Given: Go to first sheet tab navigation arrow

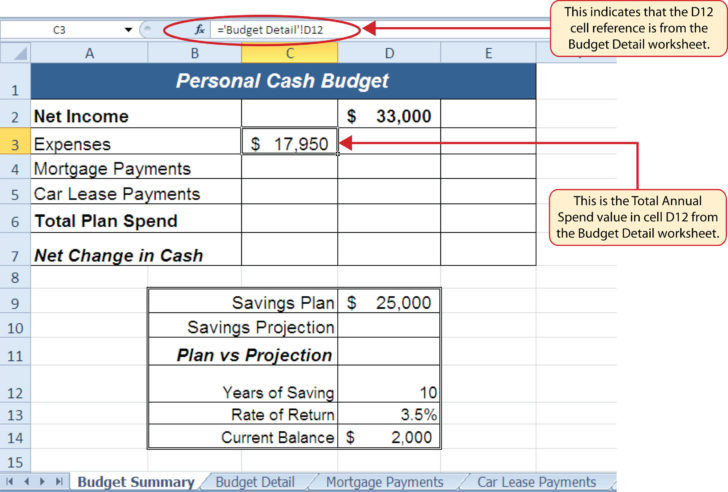Looking at the screenshot, I should pos(9,481).
